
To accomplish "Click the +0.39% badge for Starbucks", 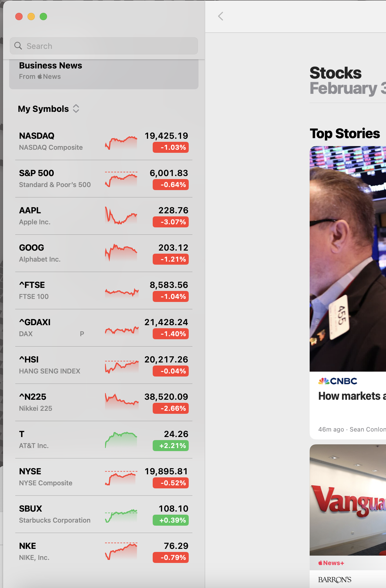I will [170, 520].
